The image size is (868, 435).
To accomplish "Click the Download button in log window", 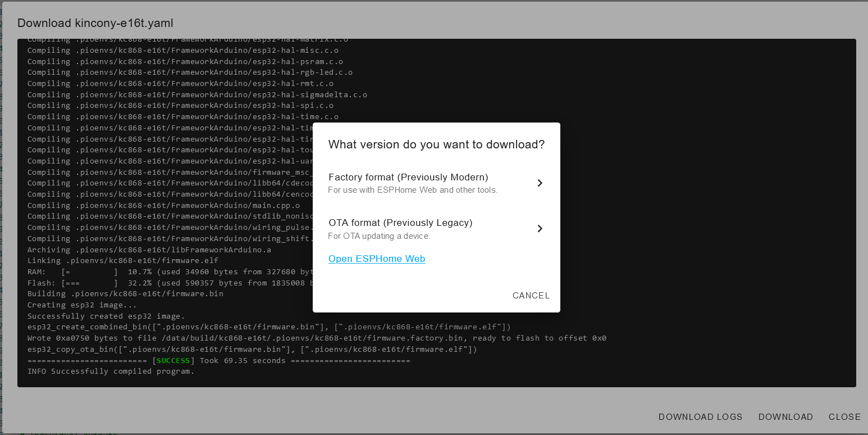I will pos(785,417).
